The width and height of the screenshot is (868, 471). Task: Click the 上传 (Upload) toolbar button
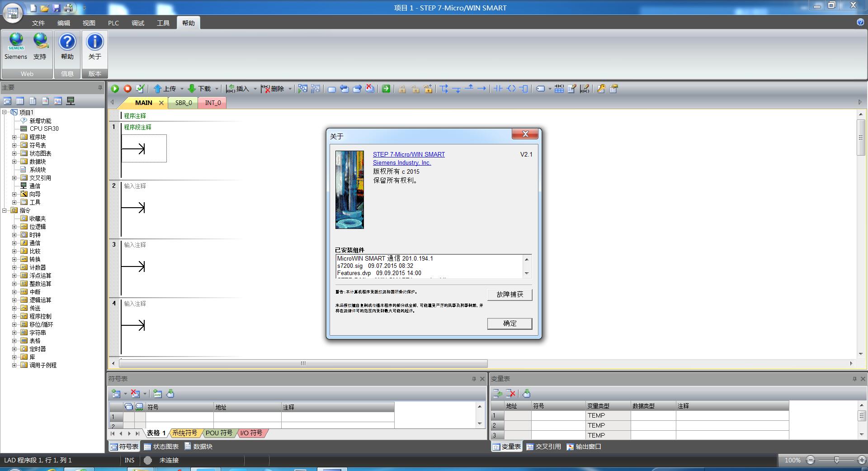[165, 89]
